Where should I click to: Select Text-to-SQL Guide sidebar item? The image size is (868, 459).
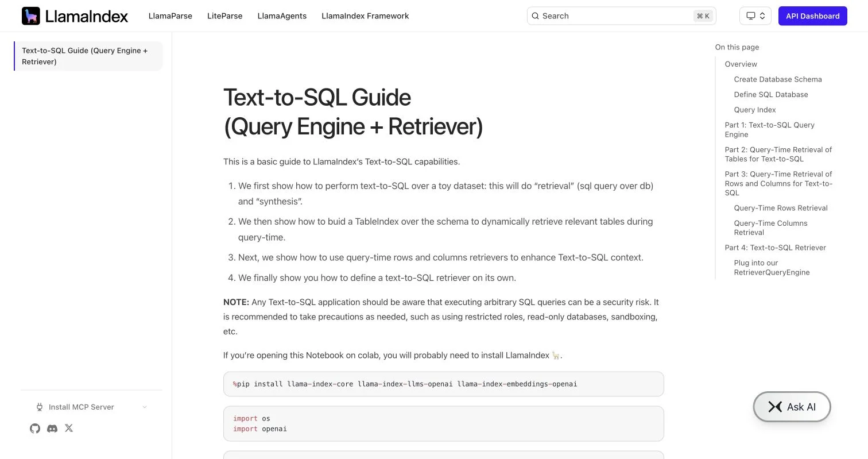88,56
